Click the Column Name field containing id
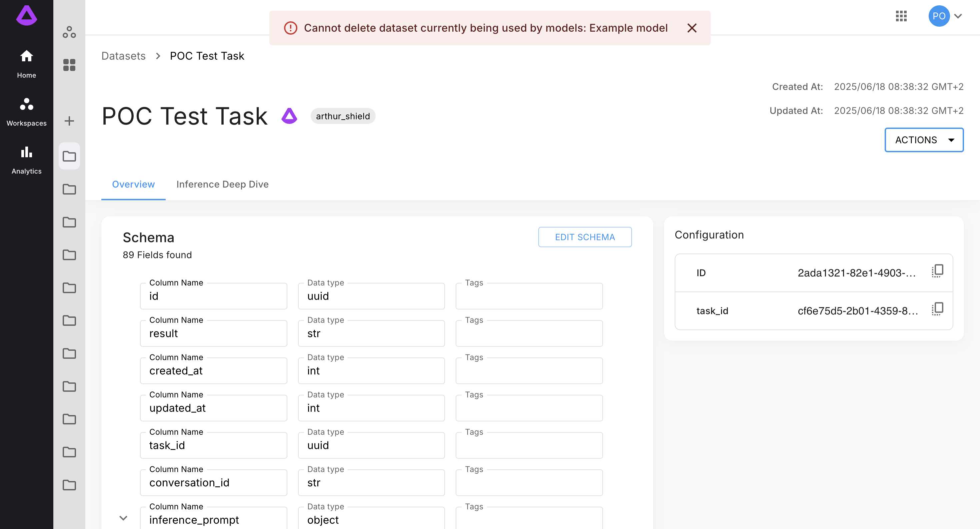Viewport: 980px width, 529px height. pyautogui.click(x=213, y=296)
